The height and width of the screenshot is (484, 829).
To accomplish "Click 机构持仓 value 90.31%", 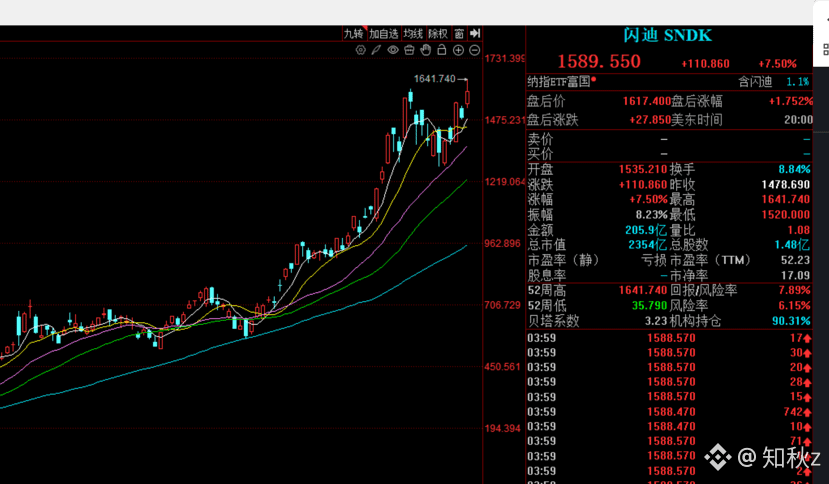I will (x=791, y=321).
